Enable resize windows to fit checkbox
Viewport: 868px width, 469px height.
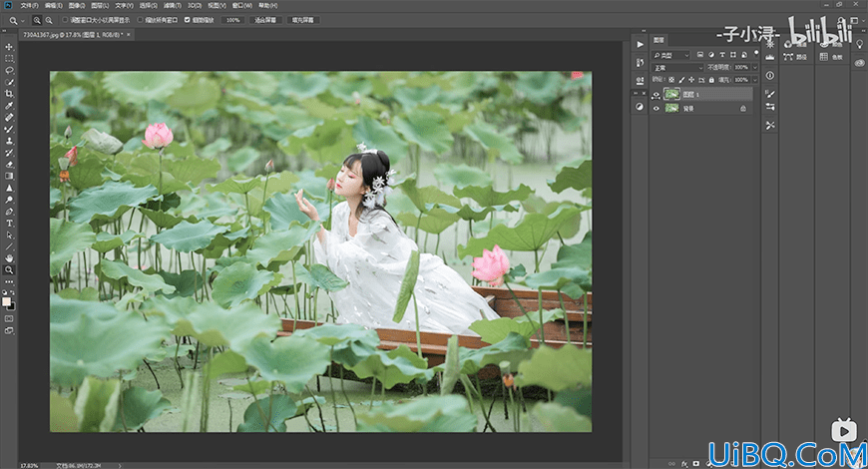click(65, 20)
